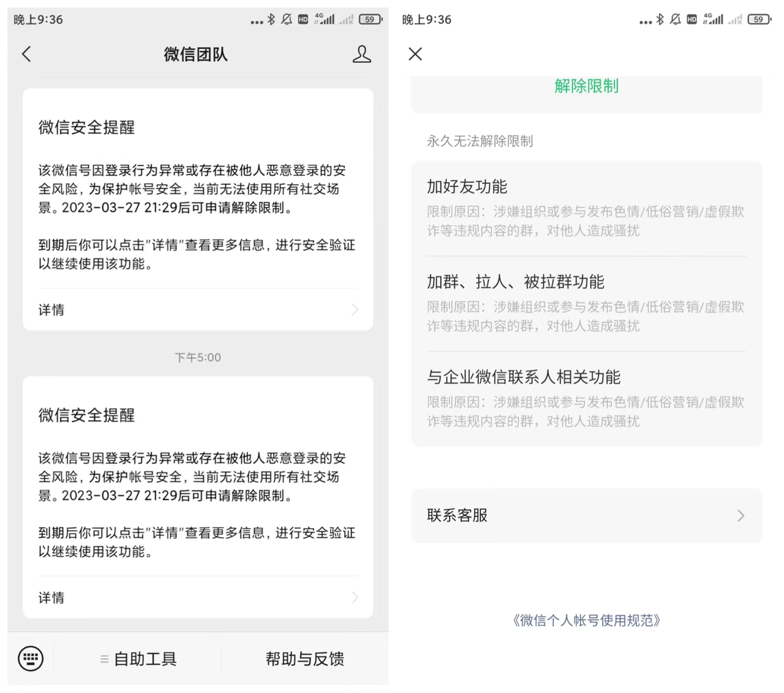This screenshot has width=784, height=693.
Task: Select the 加群、拉人、被拉群功能 item
Action: (586, 303)
